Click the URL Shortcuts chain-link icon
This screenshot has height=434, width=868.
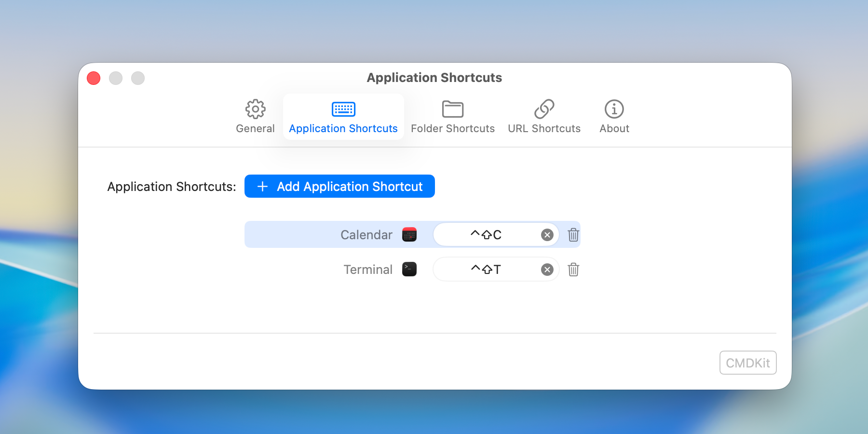click(x=544, y=109)
